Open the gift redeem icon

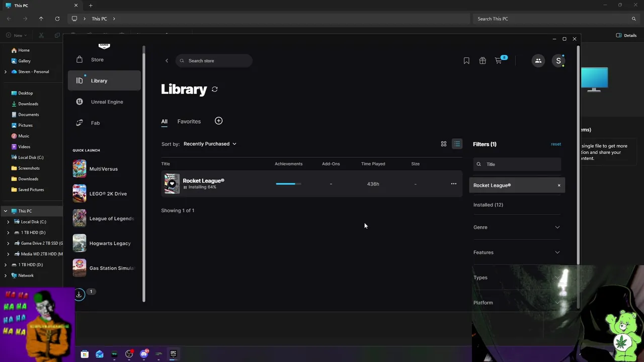click(482, 61)
